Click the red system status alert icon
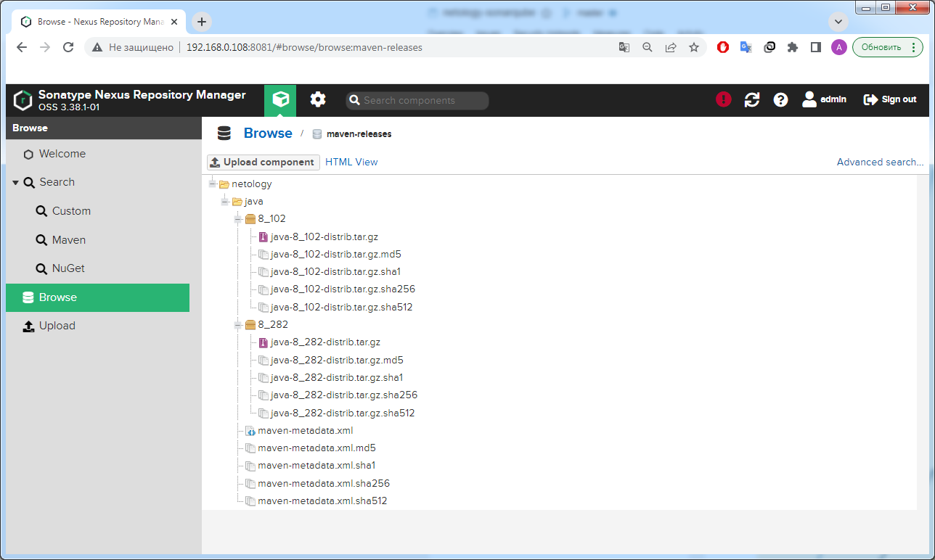 pos(724,99)
